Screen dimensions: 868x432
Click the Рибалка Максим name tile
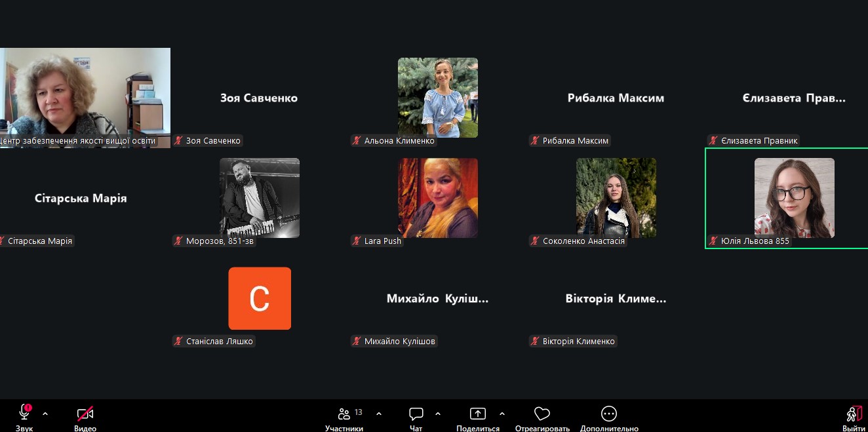click(616, 98)
